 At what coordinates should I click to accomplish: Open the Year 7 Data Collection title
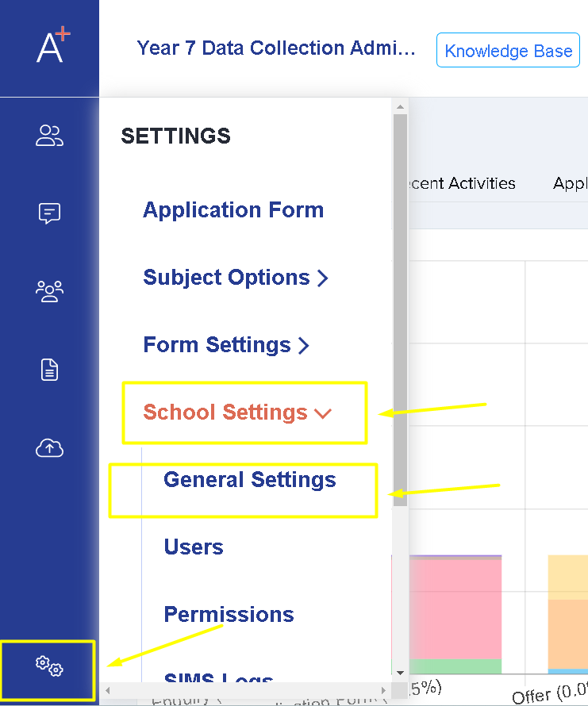click(x=276, y=48)
